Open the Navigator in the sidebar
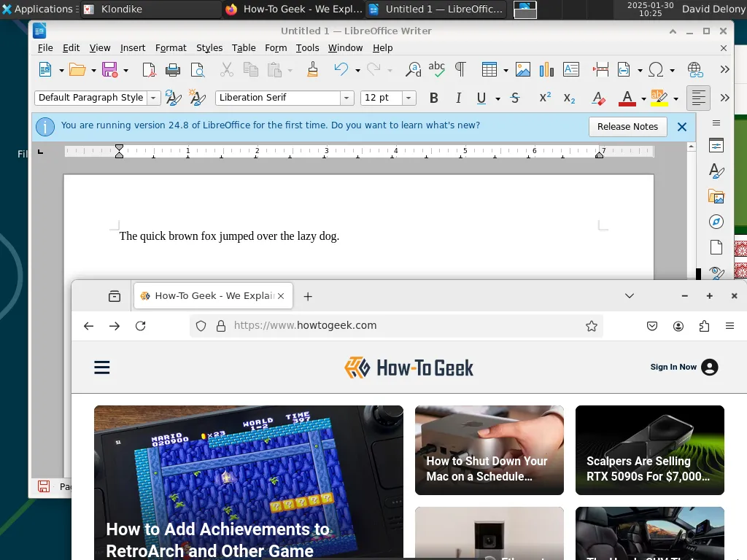747x560 pixels. click(716, 222)
